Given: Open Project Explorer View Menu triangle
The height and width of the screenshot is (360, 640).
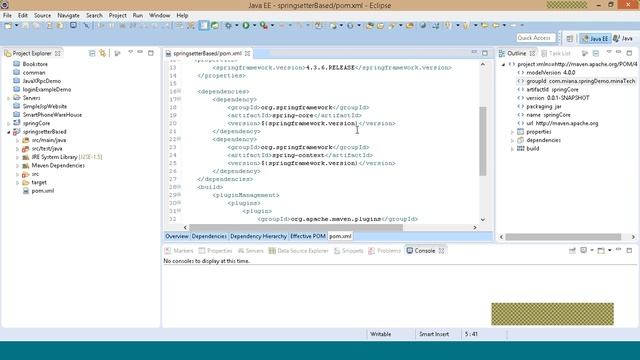Looking at the screenshot, I should pos(130,52).
